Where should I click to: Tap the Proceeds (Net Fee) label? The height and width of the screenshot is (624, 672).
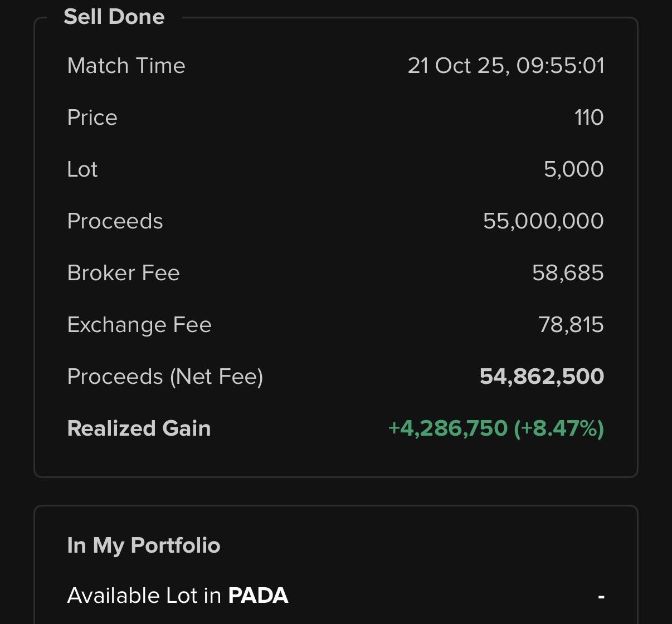click(165, 377)
